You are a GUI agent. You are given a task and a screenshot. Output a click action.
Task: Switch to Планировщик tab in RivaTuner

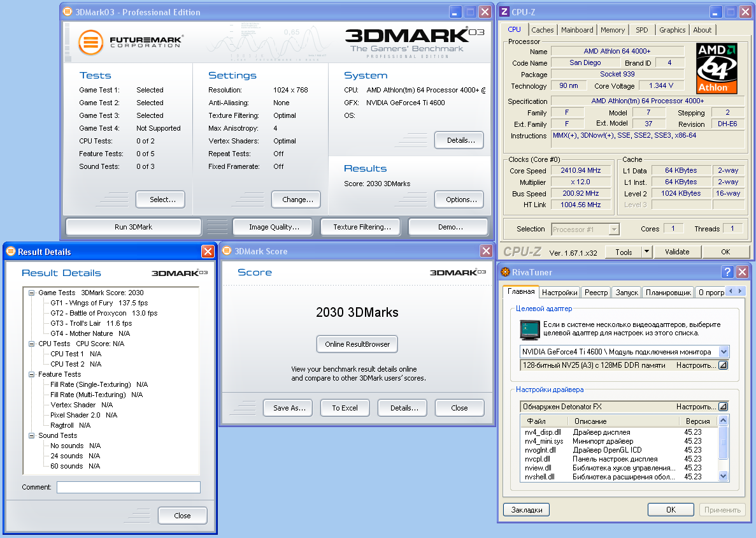tap(668, 293)
